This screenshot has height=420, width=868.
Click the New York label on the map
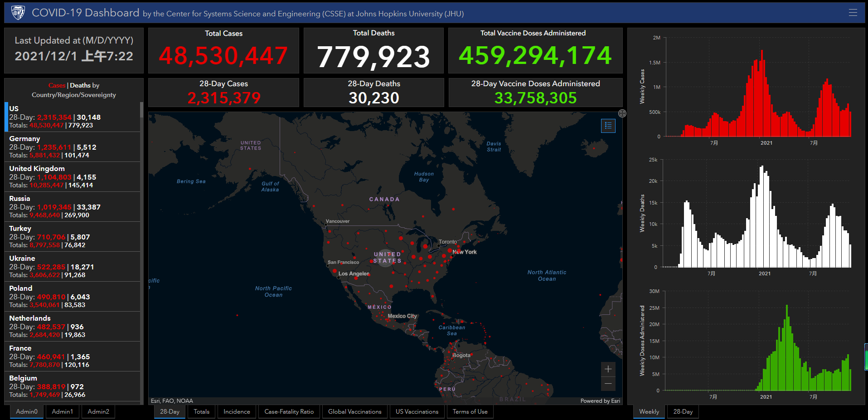465,252
